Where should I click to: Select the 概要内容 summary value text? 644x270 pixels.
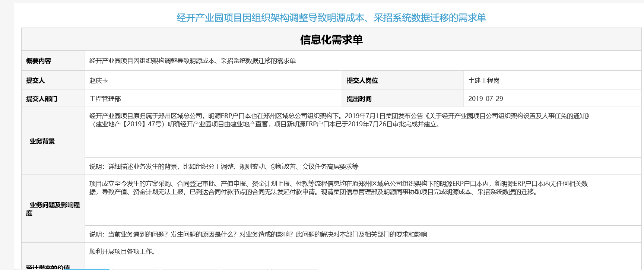coord(193,61)
